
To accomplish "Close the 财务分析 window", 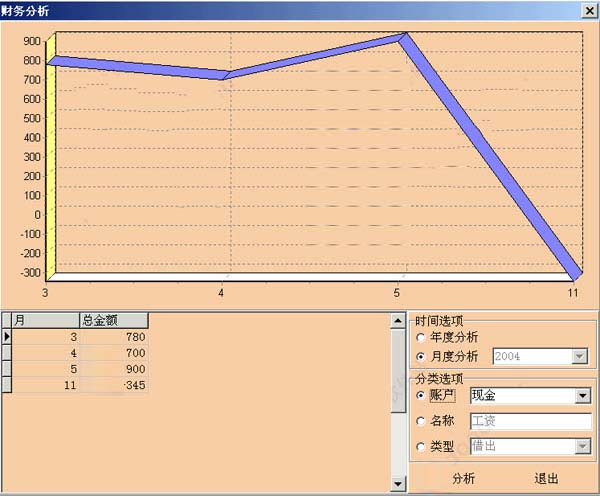I will click(590, 11).
